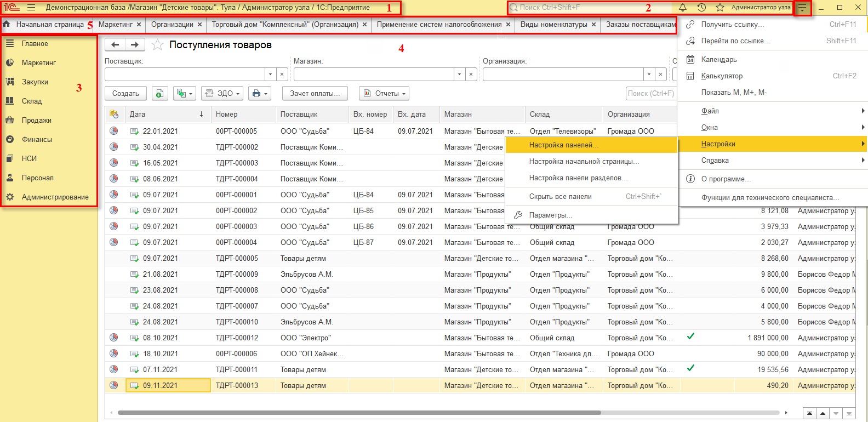Close the Организации tab
868x422 pixels.
199,25
